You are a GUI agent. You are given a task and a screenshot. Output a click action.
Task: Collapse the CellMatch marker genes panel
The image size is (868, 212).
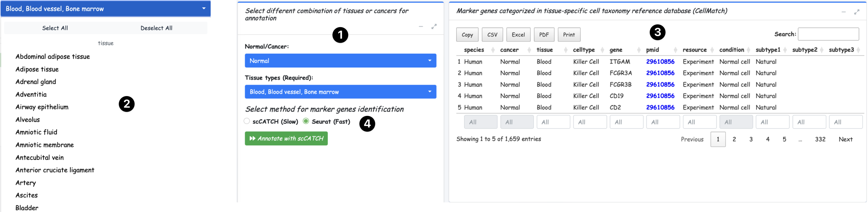click(x=844, y=12)
